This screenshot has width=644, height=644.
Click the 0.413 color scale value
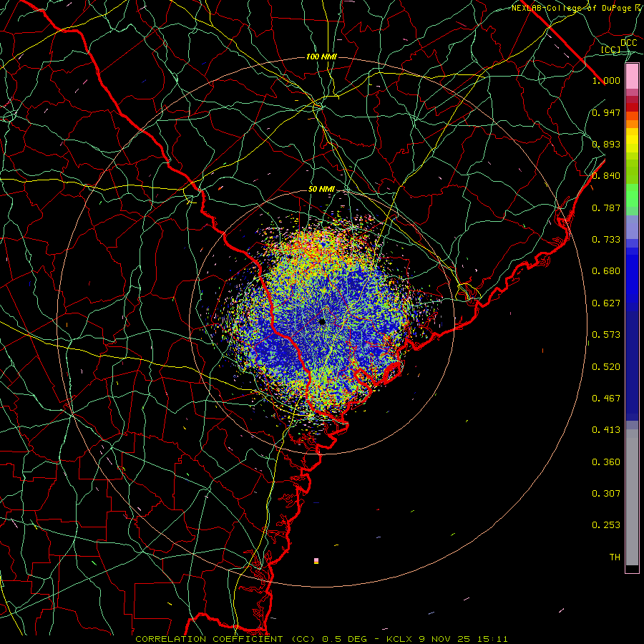606,430
